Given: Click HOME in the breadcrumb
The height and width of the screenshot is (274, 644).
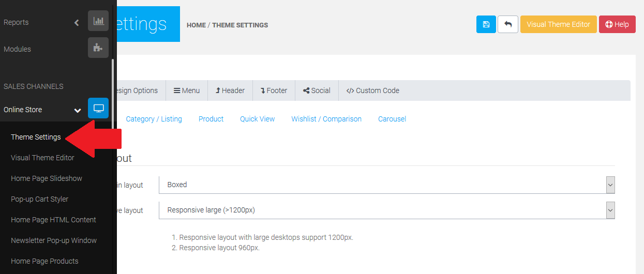Looking at the screenshot, I should (x=196, y=25).
